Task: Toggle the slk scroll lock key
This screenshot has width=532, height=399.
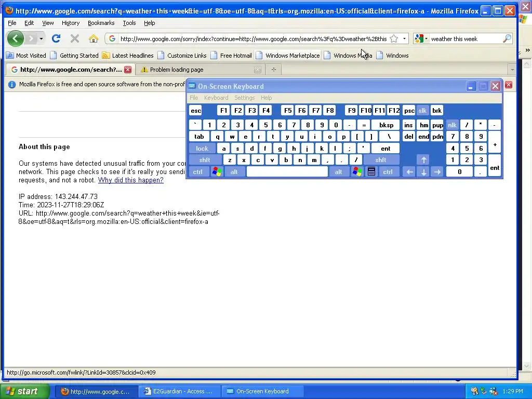Action: pyautogui.click(x=422, y=110)
